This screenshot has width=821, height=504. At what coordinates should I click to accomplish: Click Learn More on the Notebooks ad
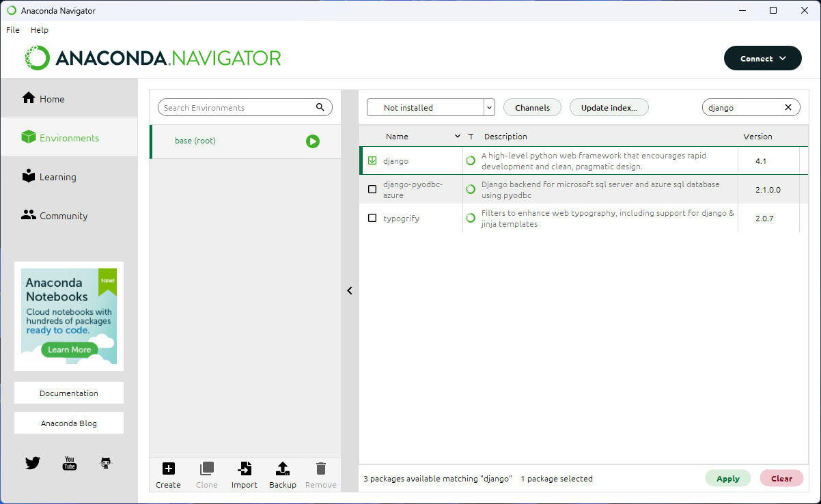tap(68, 350)
